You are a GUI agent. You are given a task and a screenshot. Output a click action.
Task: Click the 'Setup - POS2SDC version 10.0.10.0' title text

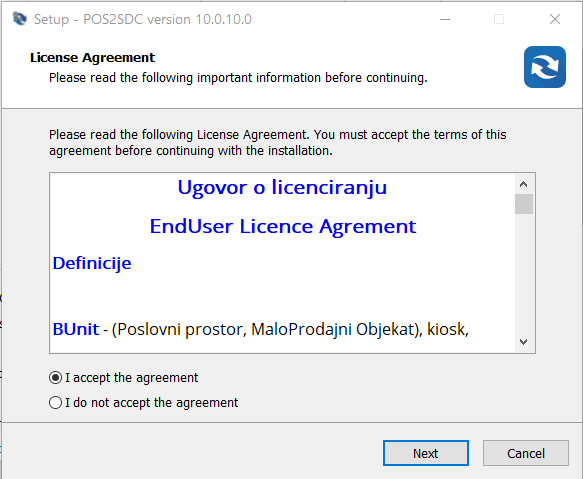coord(143,19)
